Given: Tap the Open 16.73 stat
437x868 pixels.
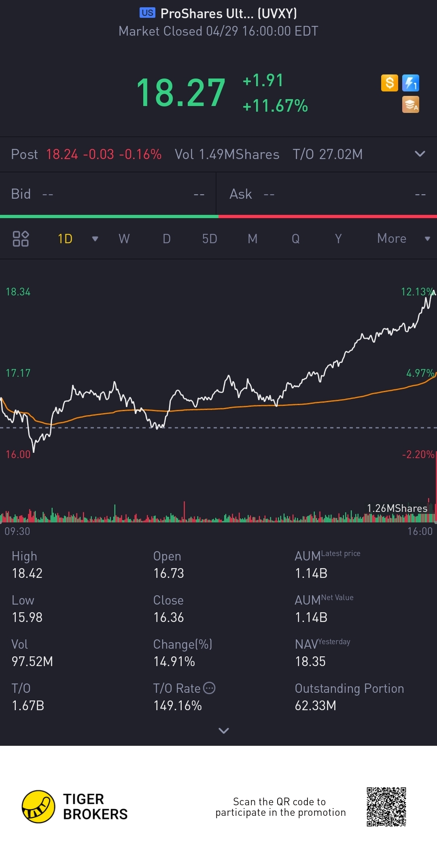Looking at the screenshot, I should pos(169,565).
